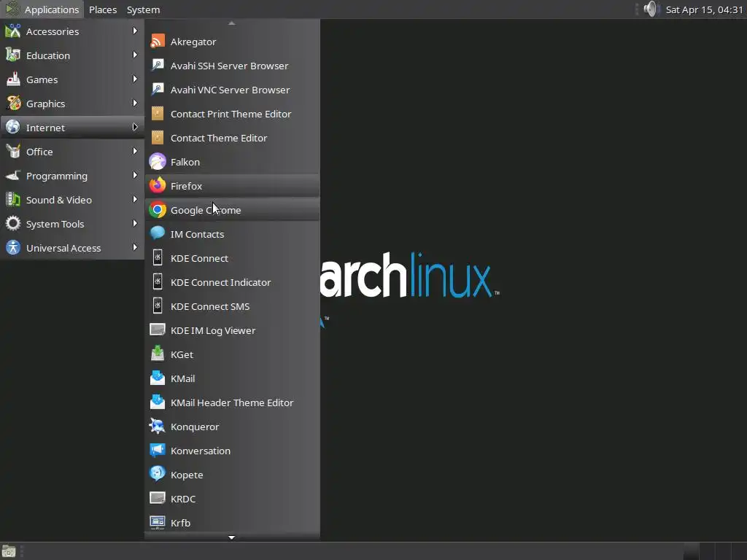747x560 pixels.
Task: Click the Office category icon
Action: 13,152
